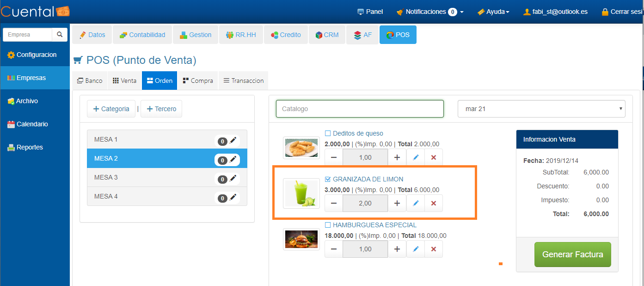The width and height of the screenshot is (644, 286).
Task: Edit MESA 1 using pencil icon
Action: pyautogui.click(x=233, y=140)
